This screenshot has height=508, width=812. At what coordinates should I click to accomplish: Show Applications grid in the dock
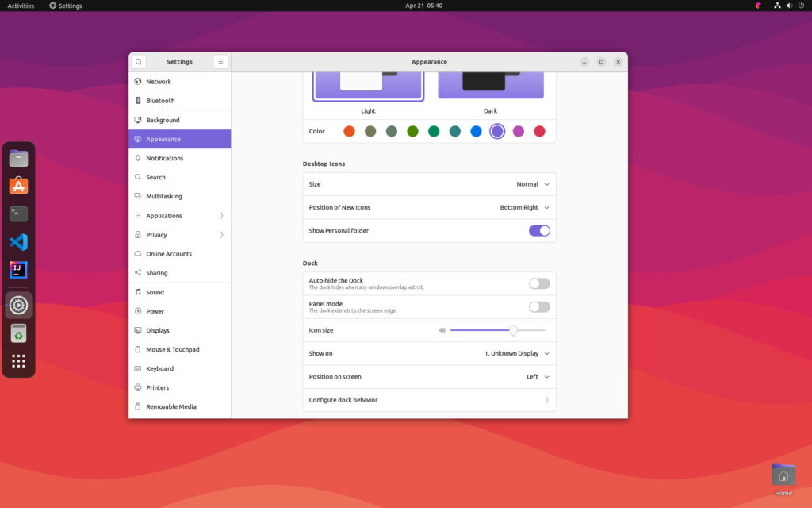coord(18,361)
